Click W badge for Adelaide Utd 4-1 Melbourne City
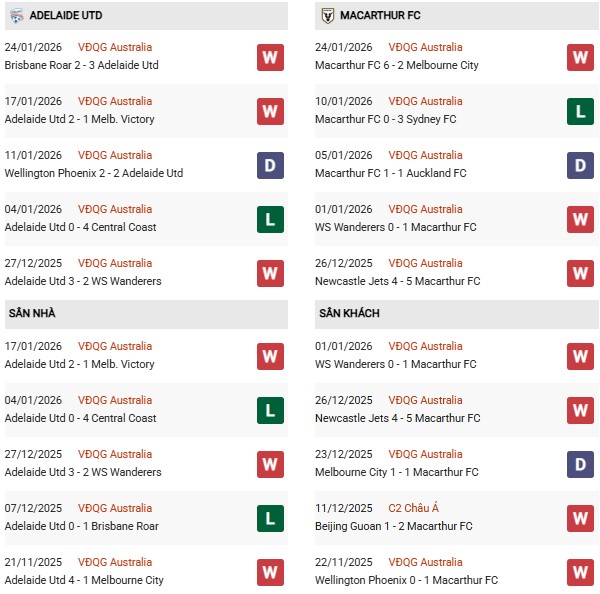The image size is (600, 594). [270, 572]
